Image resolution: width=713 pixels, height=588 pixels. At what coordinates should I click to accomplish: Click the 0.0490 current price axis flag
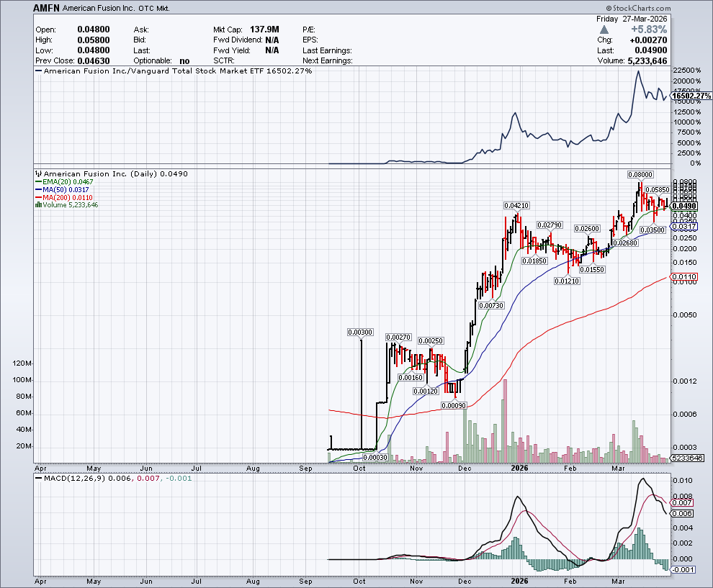(684, 206)
